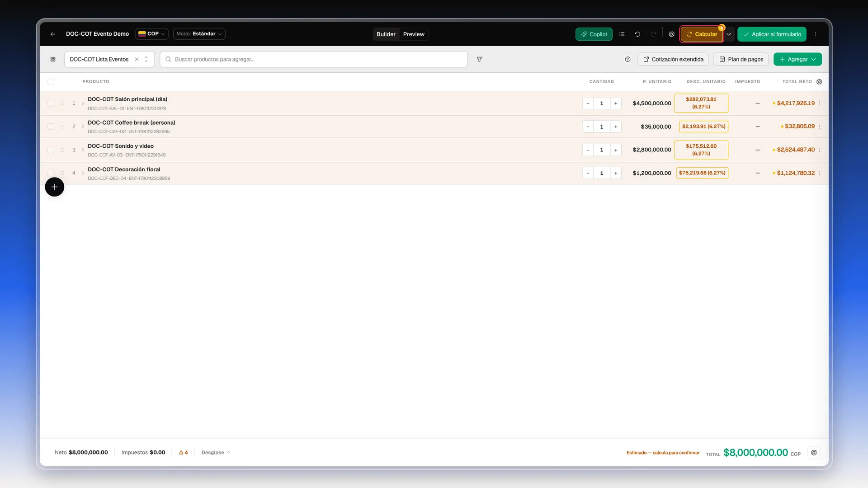Switch to the Preview tab
The height and width of the screenshot is (488, 868).
[x=414, y=34]
